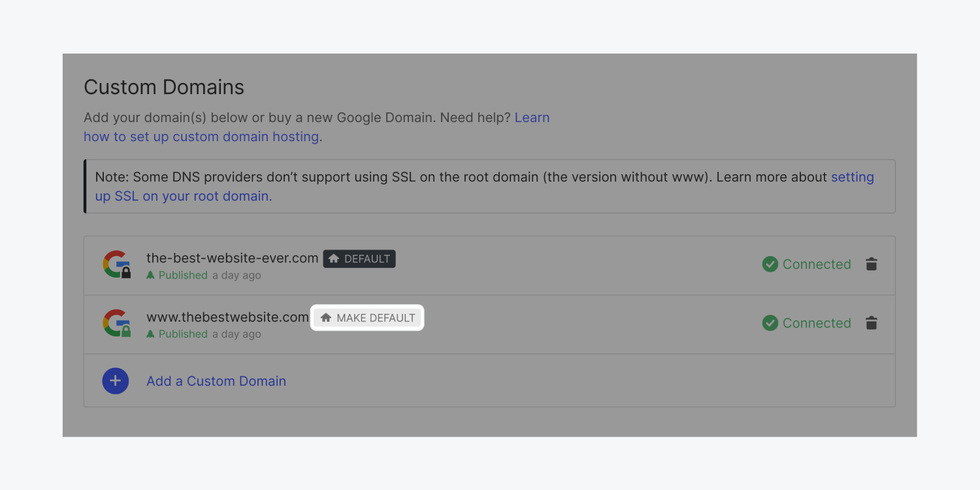
Task: Open the custom domain hosting help link
Action: tap(202, 137)
